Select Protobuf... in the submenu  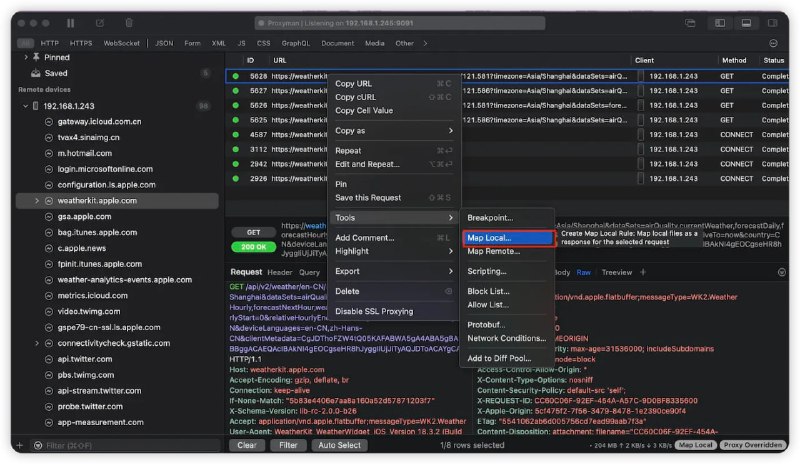[508, 325]
